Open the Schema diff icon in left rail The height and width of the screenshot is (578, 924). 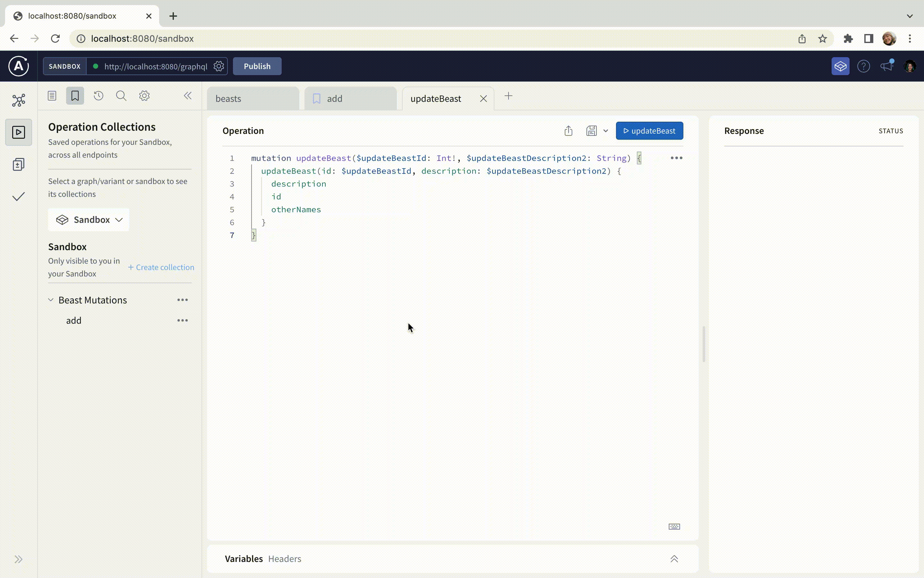pyautogui.click(x=18, y=164)
